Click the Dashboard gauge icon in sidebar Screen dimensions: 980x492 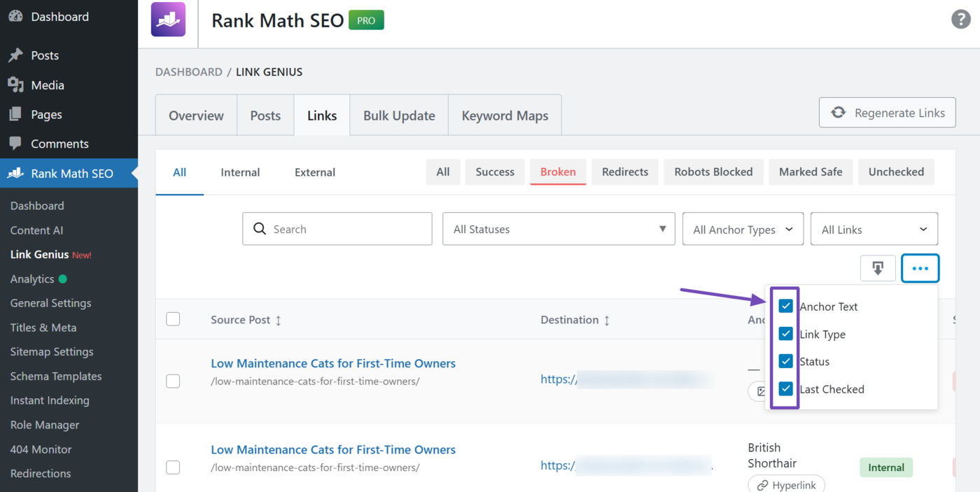(15, 17)
